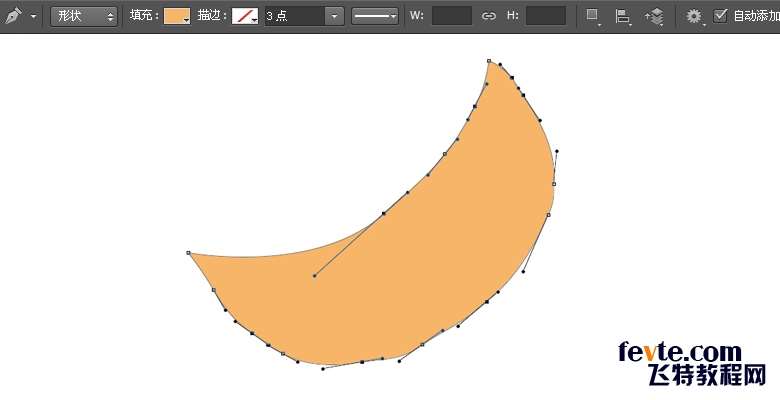This screenshot has width=780, height=400.
Task: Click the fevte.com watermark link
Action: pyautogui.click(x=679, y=352)
